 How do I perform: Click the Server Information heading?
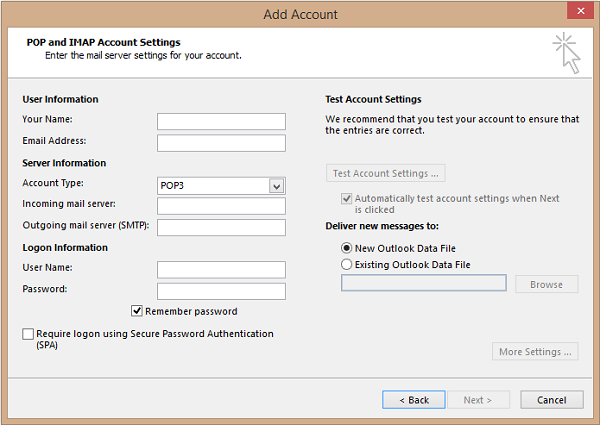tap(64, 163)
